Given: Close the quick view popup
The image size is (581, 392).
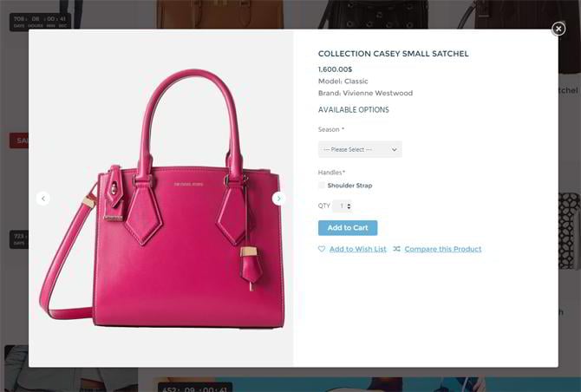Looking at the screenshot, I should (x=558, y=29).
